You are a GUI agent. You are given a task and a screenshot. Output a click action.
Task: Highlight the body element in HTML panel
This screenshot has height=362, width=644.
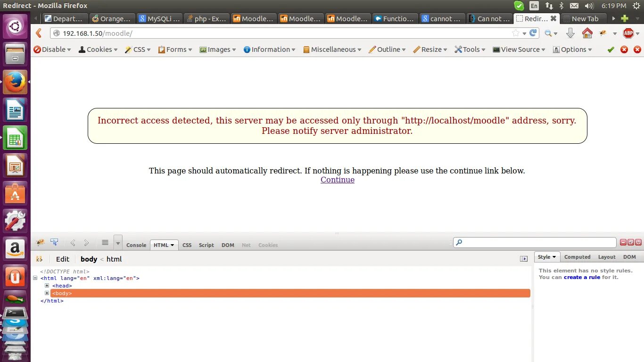(62, 293)
